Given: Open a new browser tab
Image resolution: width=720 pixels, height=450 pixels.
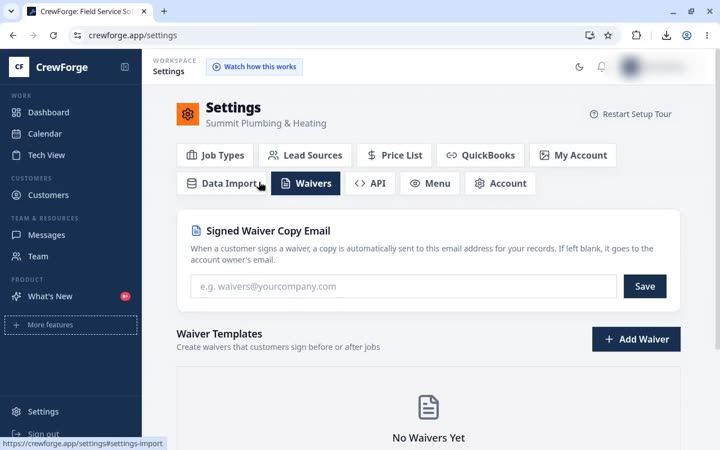Looking at the screenshot, I should click(x=164, y=11).
